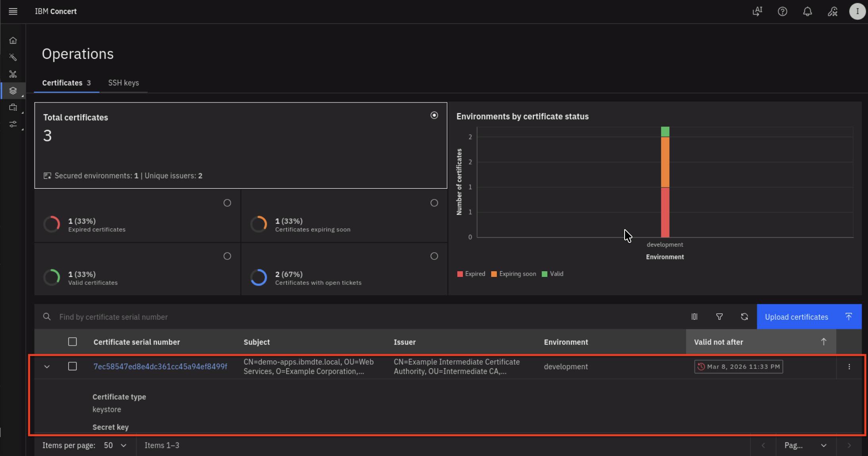Screen dimensions: 868x456
Task: Refresh the certificates table
Action: tap(744, 317)
